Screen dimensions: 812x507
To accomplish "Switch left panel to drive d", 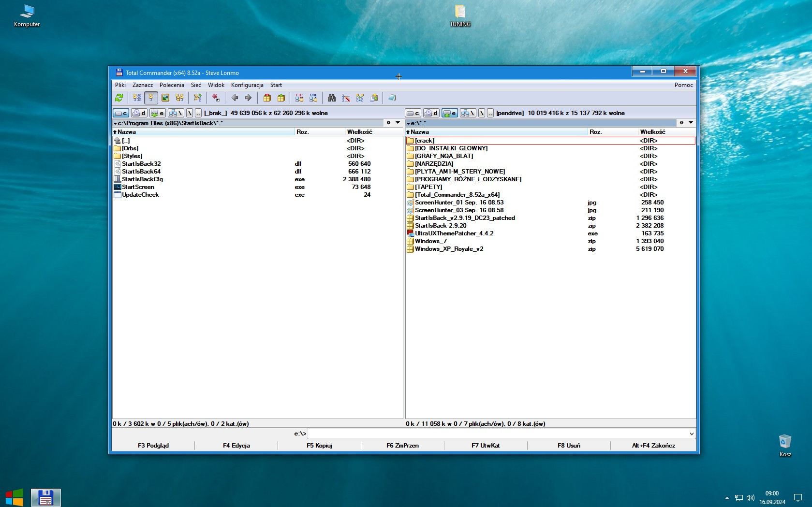I will click(x=139, y=113).
